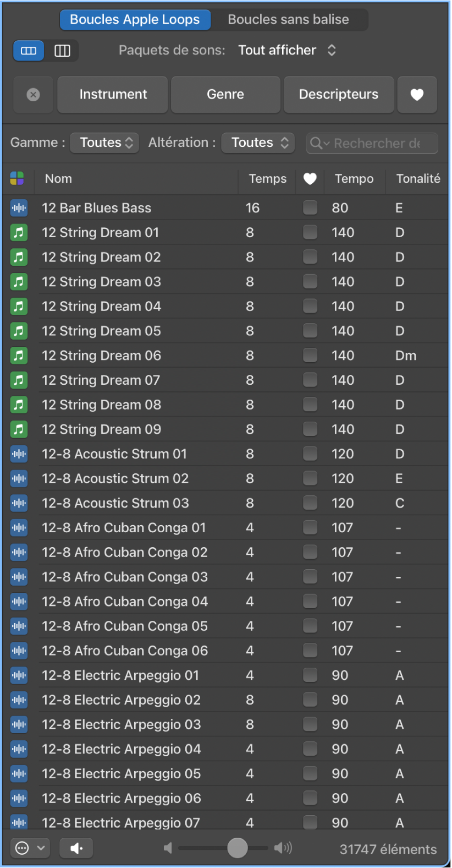Click the loop types color icon
The width and height of the screenshot is (452, 868).
[17, 178]
